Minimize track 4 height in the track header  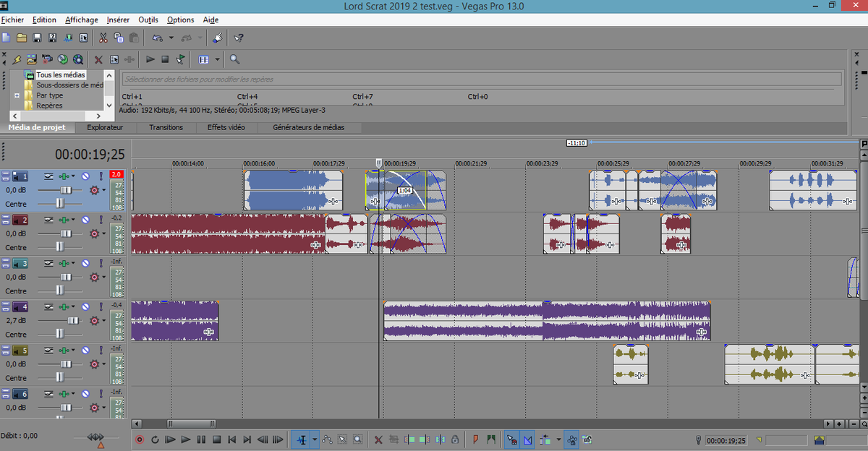click(6, 304)
